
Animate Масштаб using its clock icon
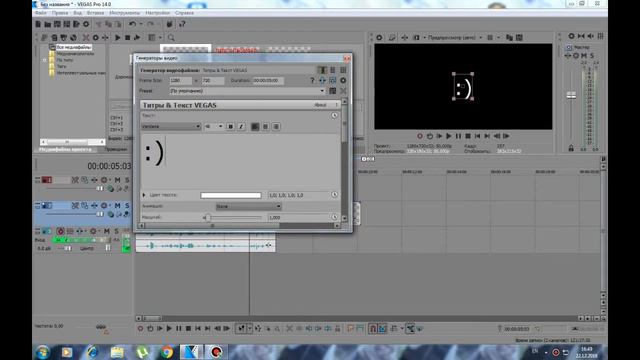point(334,217)
